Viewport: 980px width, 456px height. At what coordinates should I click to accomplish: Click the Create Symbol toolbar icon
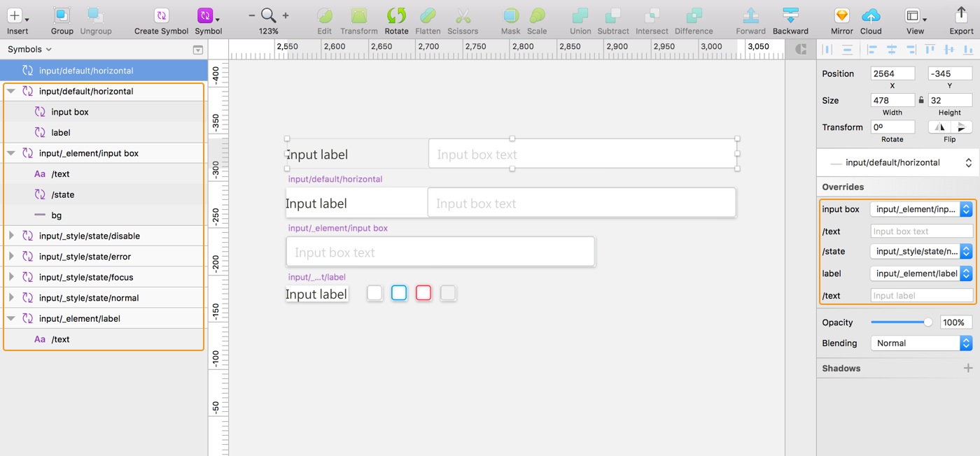161,16
